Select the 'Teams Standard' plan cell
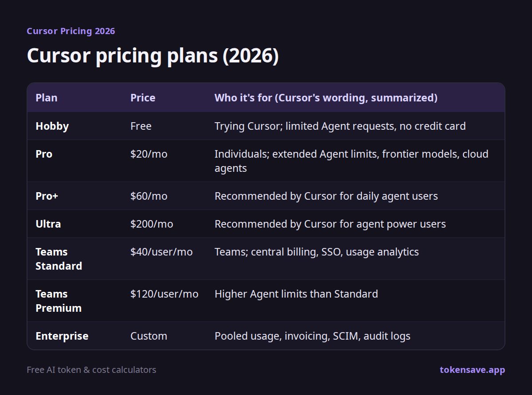 point(59,259)
